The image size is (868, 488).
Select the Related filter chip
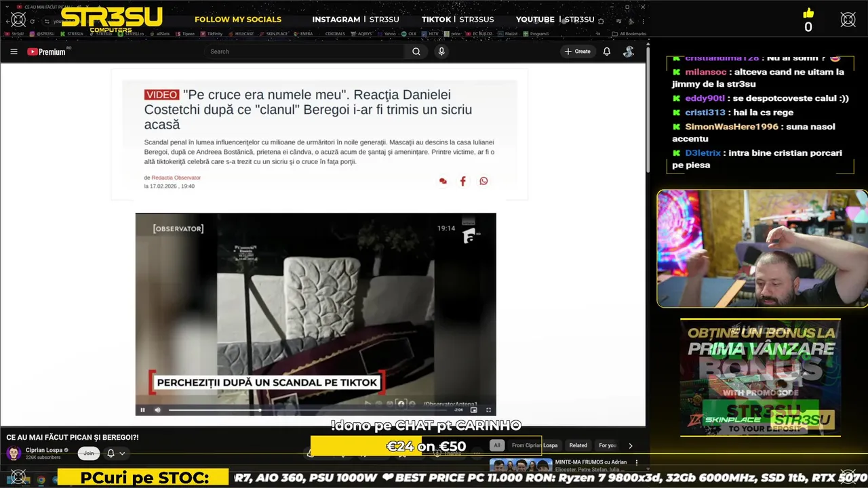(578, 445)
